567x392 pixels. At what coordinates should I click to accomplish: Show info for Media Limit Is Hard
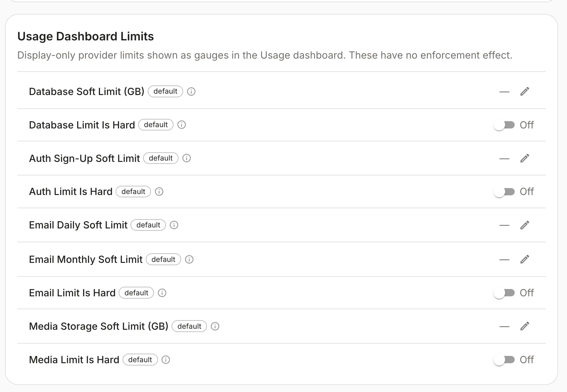166,360
